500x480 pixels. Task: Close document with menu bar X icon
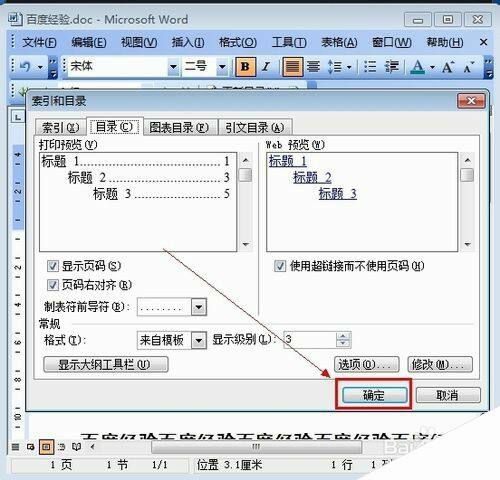tap(483, 42)
